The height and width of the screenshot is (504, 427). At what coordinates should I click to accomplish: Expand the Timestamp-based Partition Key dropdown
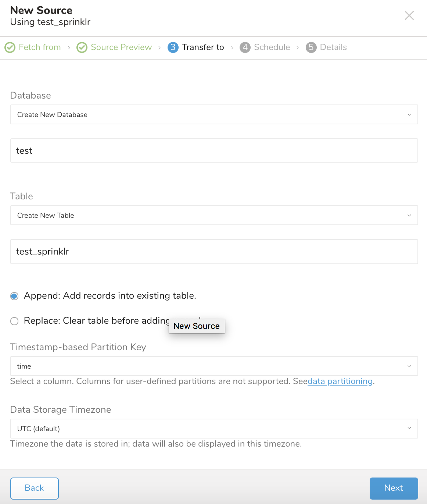pos(214,366)
